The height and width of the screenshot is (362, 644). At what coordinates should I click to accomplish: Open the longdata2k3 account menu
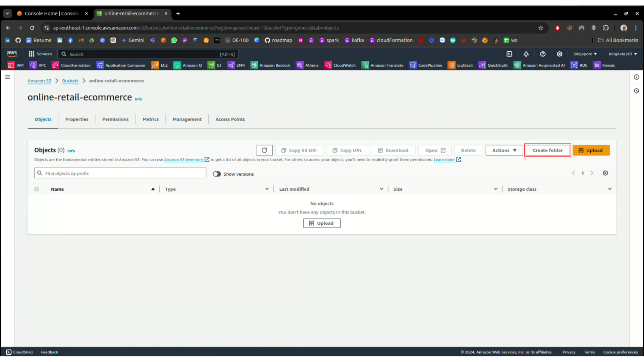(622, 54)
